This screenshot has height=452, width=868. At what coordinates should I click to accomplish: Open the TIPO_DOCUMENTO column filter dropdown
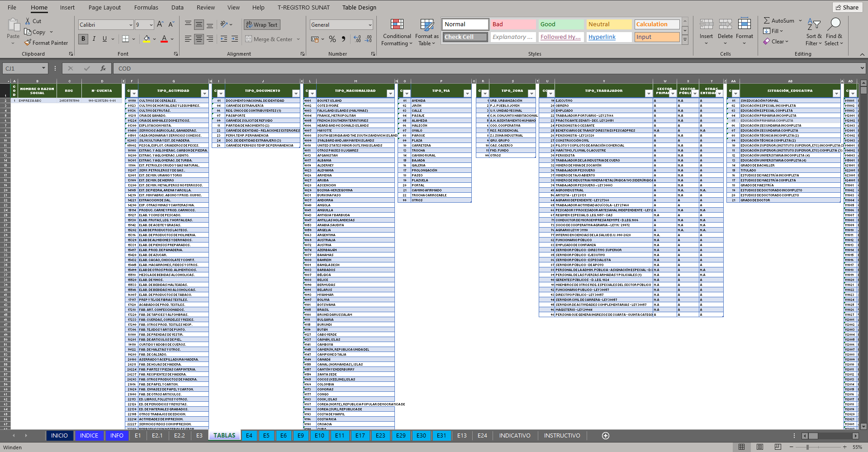[x=296, y=94]
